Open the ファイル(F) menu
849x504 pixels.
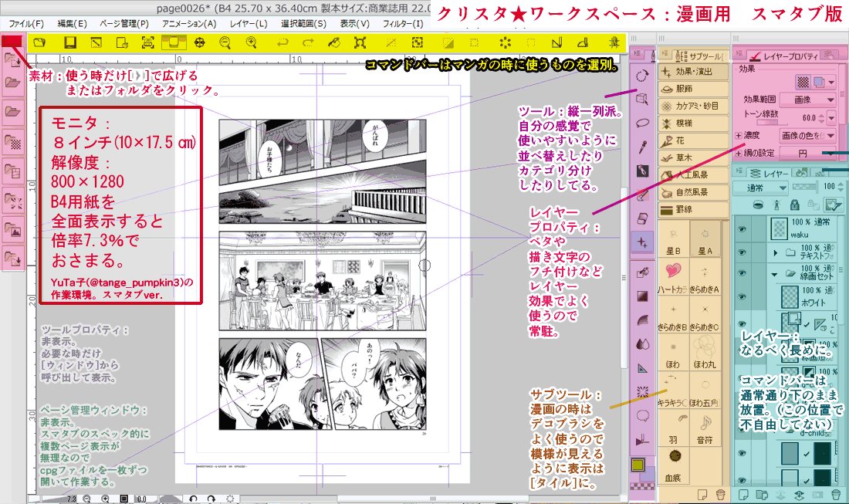click(x=26, y=24)
